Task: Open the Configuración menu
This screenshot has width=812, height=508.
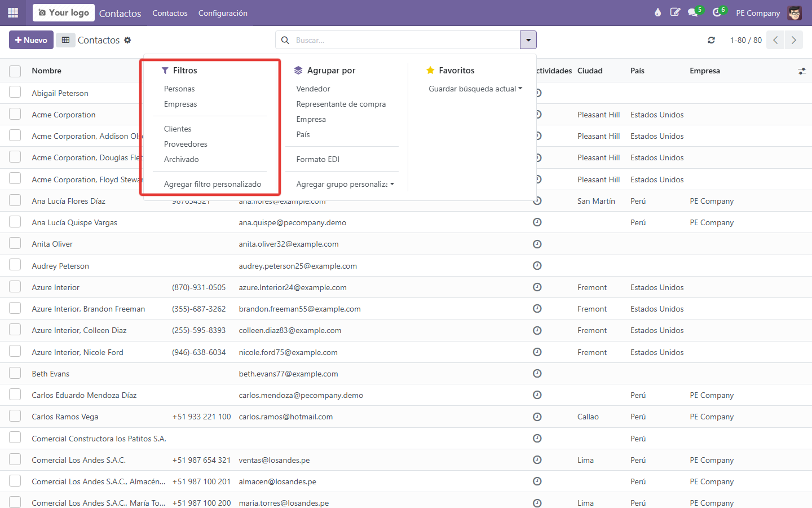Action: point(223,13)
